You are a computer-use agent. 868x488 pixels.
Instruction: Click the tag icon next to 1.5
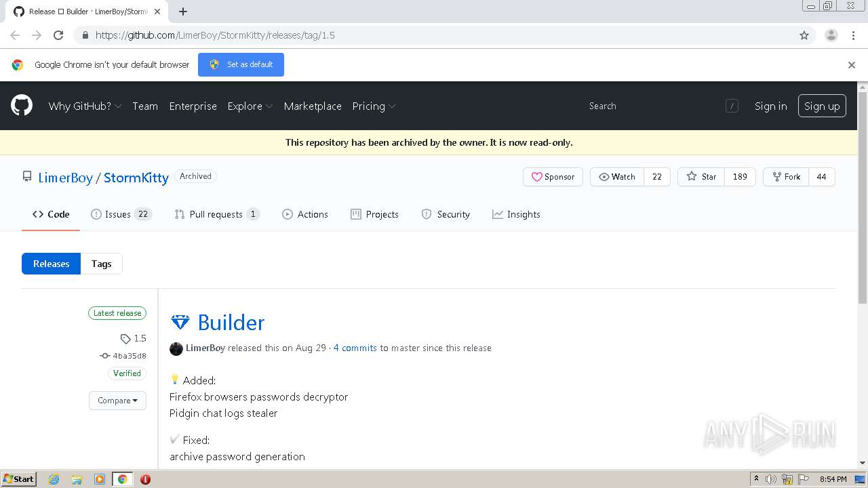[x=125, y=338]
